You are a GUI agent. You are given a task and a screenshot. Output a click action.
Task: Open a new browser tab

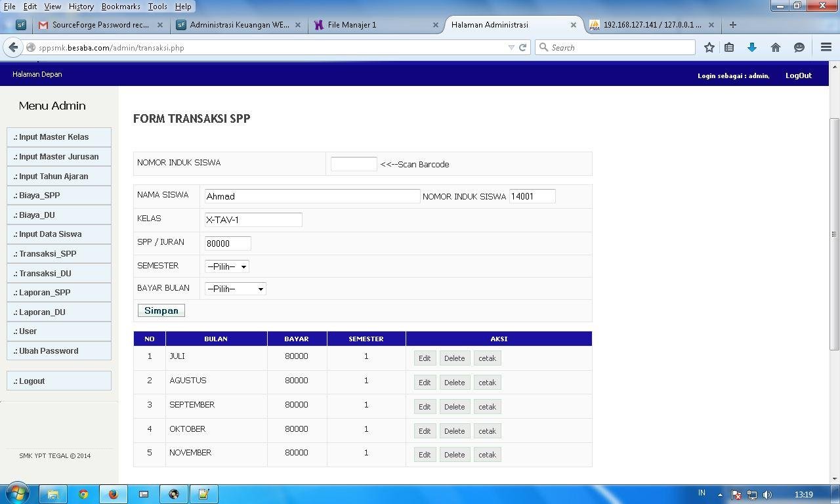[733, 25]
